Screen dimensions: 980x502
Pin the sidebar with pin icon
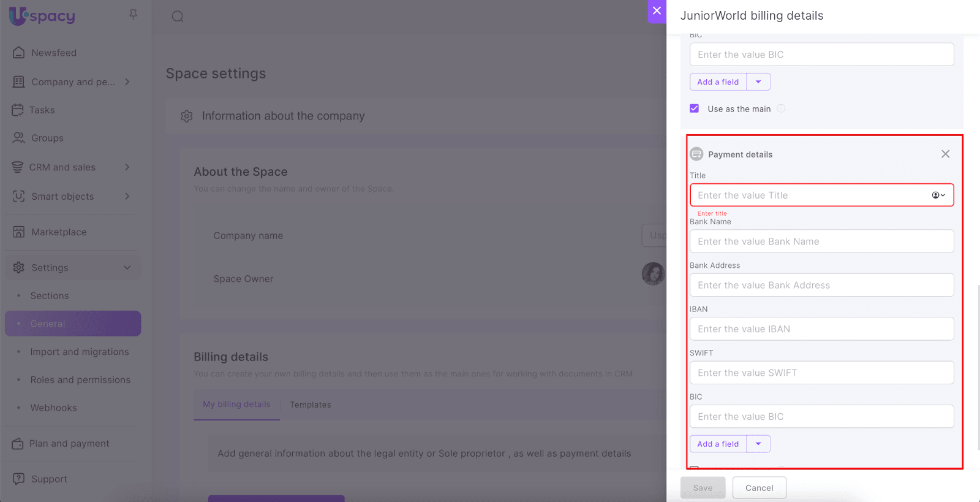(x=133, y=14)
